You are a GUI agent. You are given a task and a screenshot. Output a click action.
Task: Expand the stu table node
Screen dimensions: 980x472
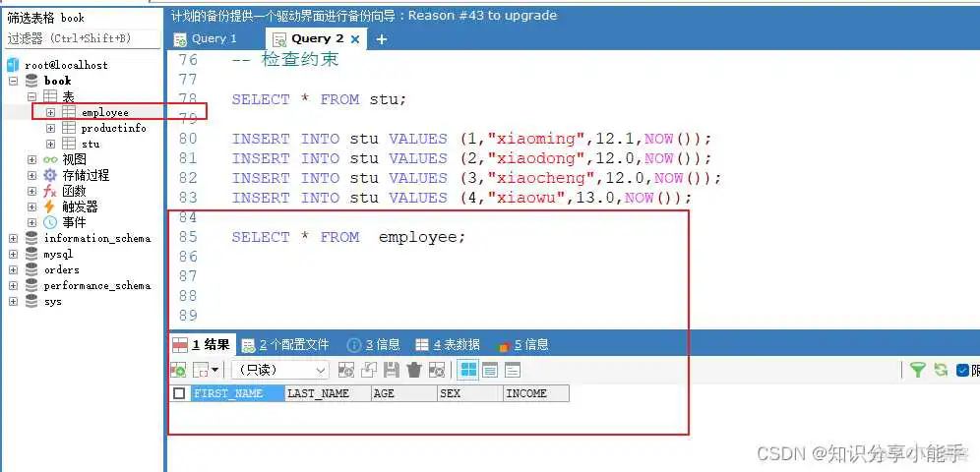(50, 144)
